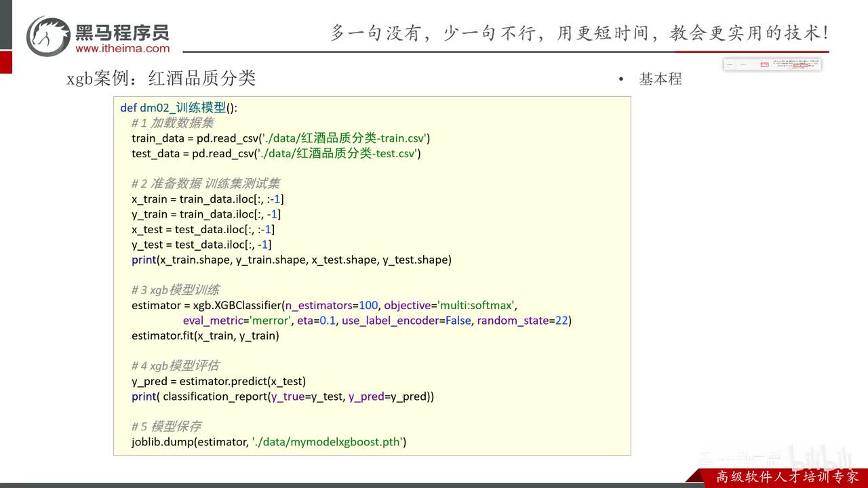Click the comment # 2 准备数据 训练集测试集
Viewport: 868px width, 488px height.
[x=205, y=183]
